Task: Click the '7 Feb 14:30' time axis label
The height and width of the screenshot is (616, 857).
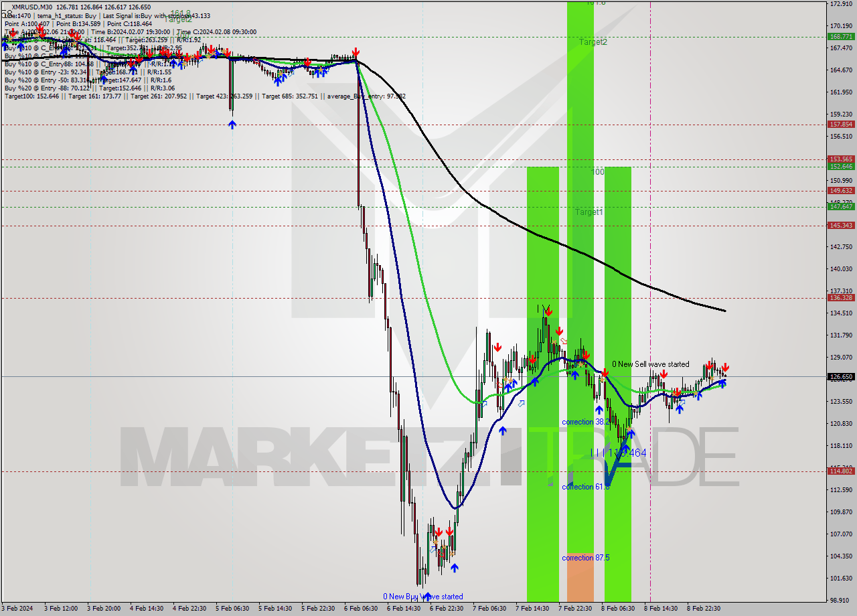Action: [x=532, y=609]
